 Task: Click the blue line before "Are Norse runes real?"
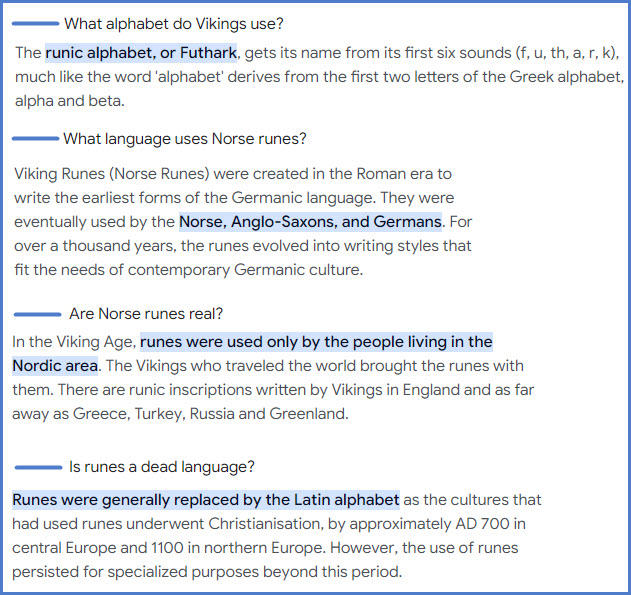[37, 314]
